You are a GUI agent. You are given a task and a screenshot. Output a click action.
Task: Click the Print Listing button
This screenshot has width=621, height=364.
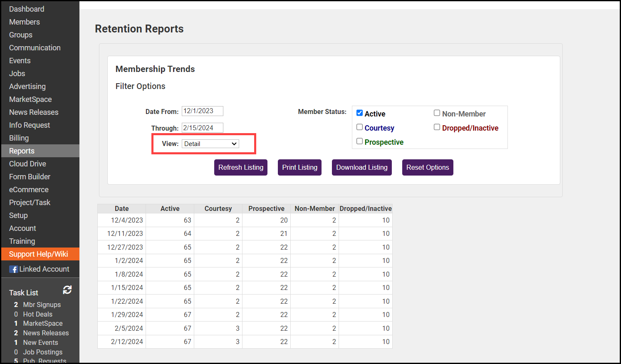tap(299, 168)
